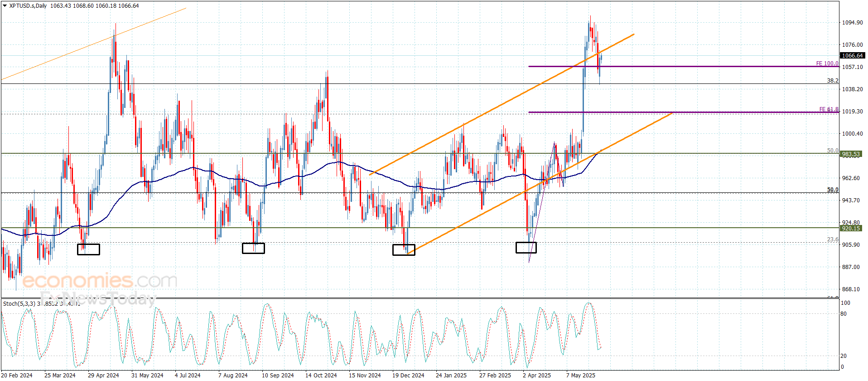Click the 1038.20 price axis label
Image resolution: width=868 pixels, height=381 pixels.
point(852,89)
